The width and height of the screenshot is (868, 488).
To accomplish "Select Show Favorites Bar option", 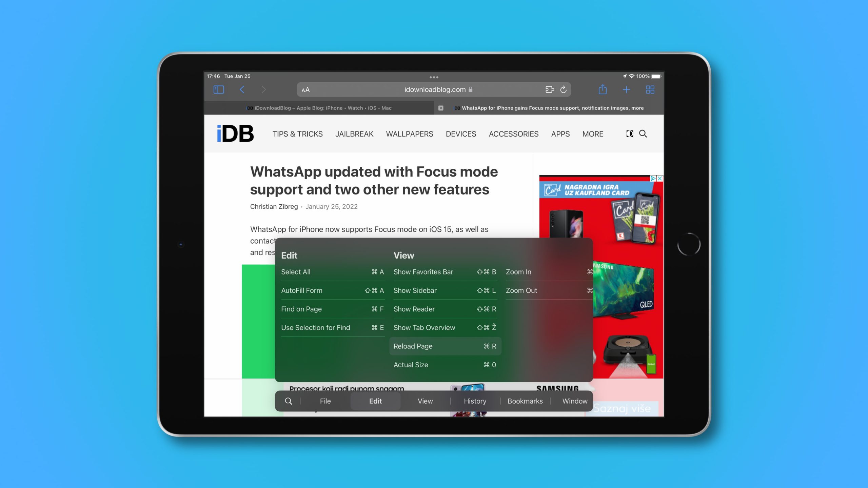I will [x=423, y=272].
